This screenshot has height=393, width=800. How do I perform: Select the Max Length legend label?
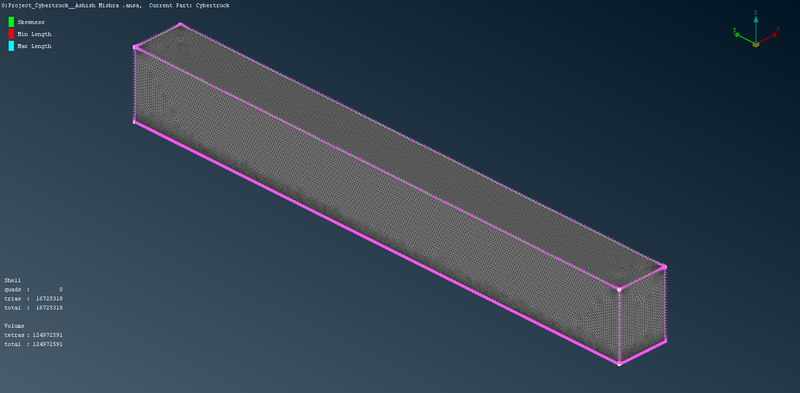(x=34, y=46)
